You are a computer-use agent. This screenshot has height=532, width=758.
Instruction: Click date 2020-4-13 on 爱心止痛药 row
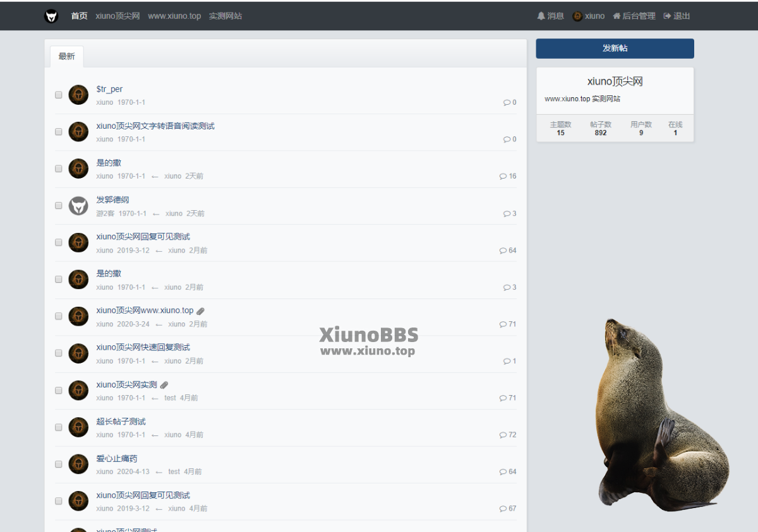click(x=133, y=471)
